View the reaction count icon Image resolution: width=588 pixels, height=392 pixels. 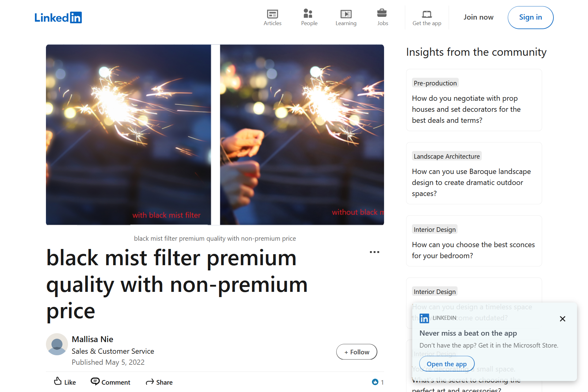(x=375, y=382)
